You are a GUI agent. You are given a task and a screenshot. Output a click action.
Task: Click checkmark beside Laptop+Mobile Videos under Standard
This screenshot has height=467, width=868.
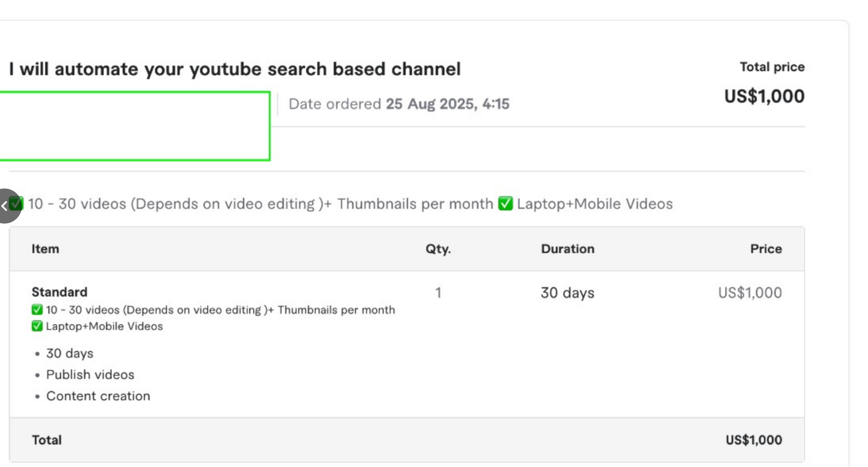37,326
